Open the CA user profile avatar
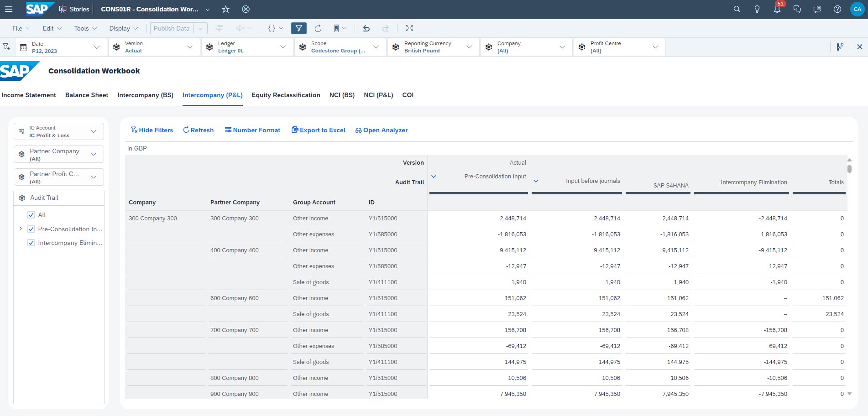The height and width of the screenshot is (416, 868). click(858, 9)
